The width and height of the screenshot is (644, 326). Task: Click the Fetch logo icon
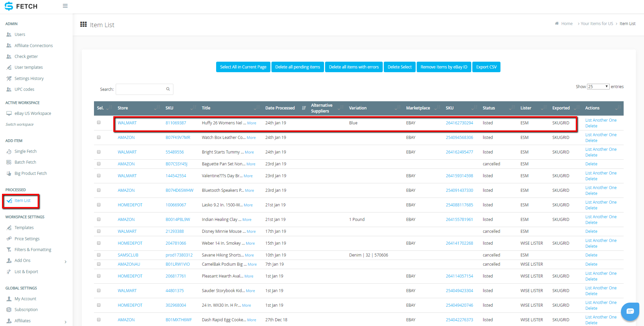pos(9,6)
